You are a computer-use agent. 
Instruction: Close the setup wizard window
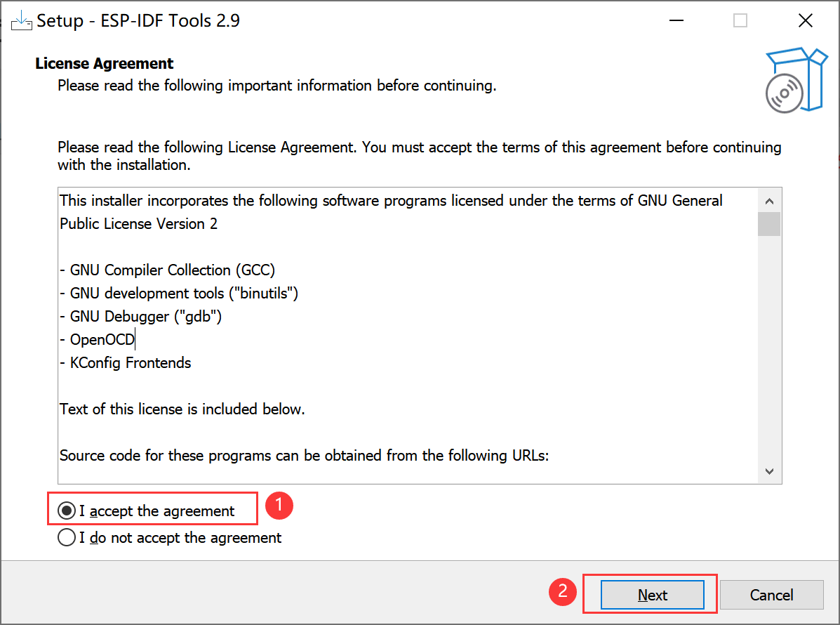[x=805, y=20]
